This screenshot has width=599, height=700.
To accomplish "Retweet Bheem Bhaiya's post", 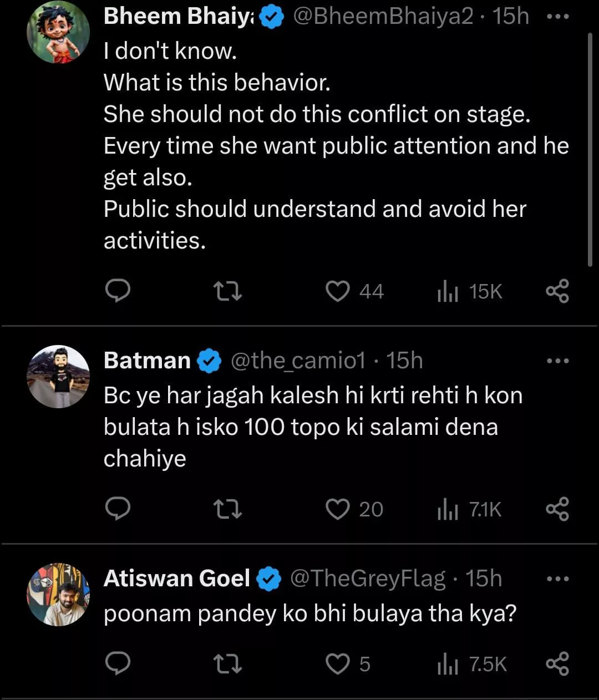I will 228,291.
